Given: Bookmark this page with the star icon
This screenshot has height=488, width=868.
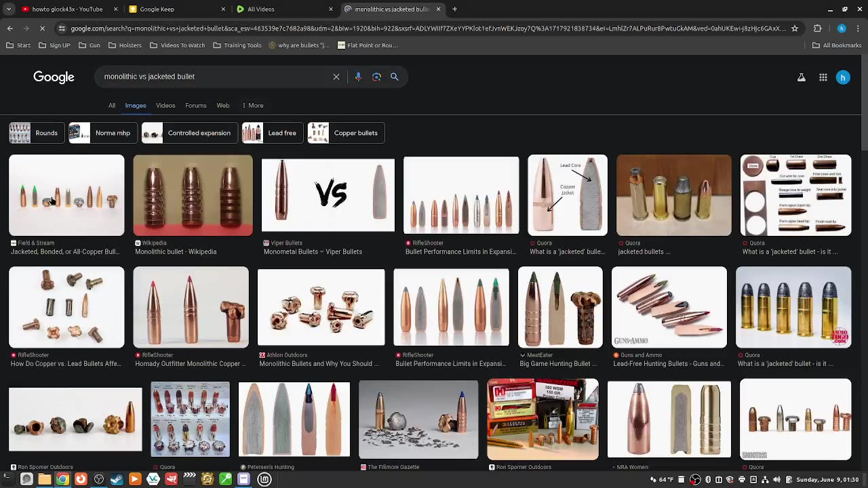Looking at the screenshot, I should (x=794, y=28).
